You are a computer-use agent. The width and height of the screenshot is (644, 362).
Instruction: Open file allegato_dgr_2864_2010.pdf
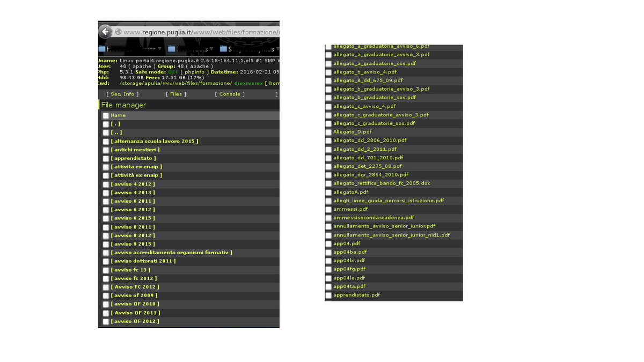(x=371, y=175)
